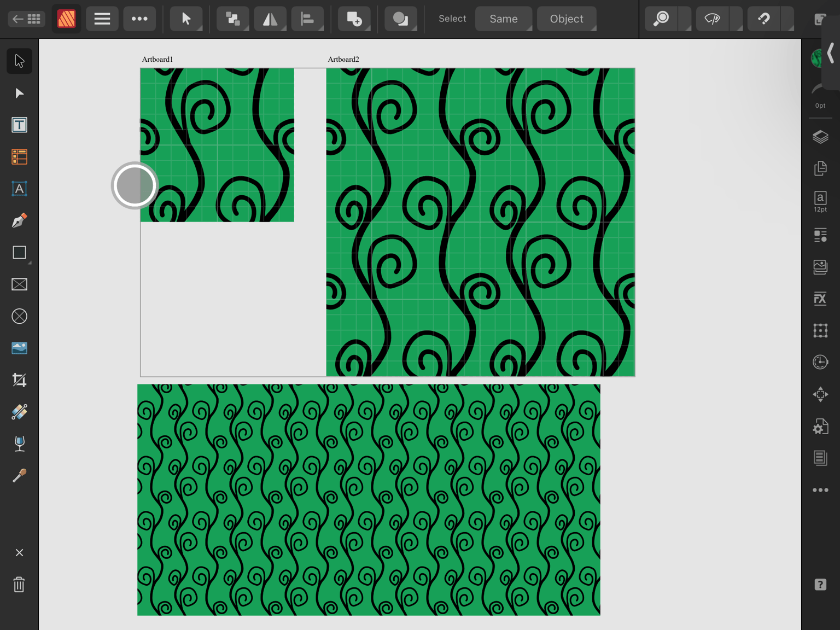Viewport: 840px width, 630px height.
Task: Select the Move tool in left toolbar
Action: [x=19, y=61]
